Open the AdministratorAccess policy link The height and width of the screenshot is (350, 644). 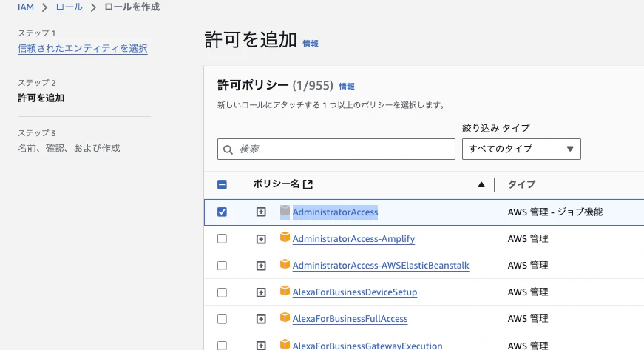point(335,212)
